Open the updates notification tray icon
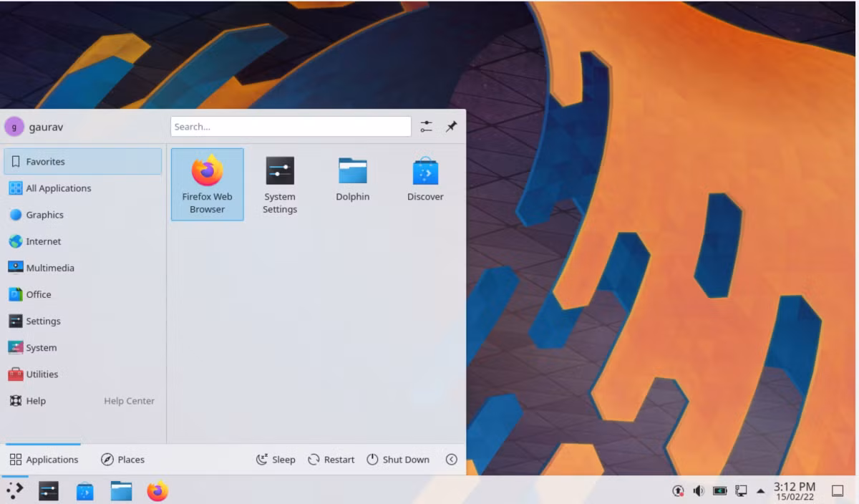 pyautogui.click(x=678, y=491)
